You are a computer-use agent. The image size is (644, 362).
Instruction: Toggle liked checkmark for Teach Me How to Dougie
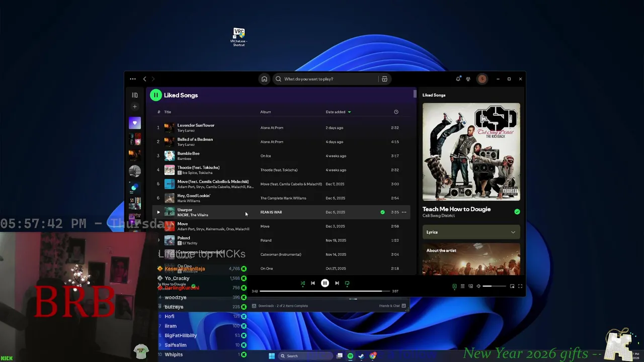click(x=517, y=212)
